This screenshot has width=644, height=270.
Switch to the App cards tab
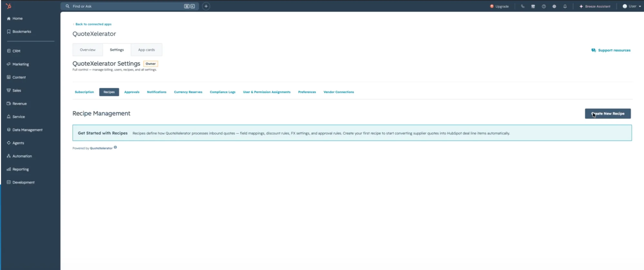pos(147,50)
